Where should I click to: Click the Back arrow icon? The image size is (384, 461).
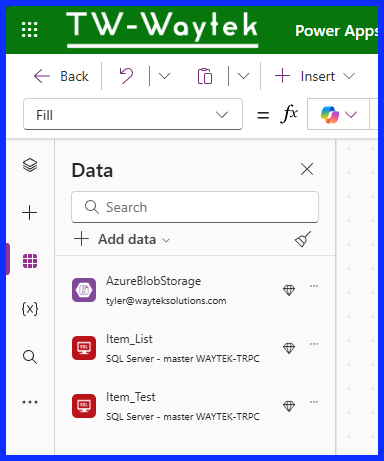pos(42,76)
